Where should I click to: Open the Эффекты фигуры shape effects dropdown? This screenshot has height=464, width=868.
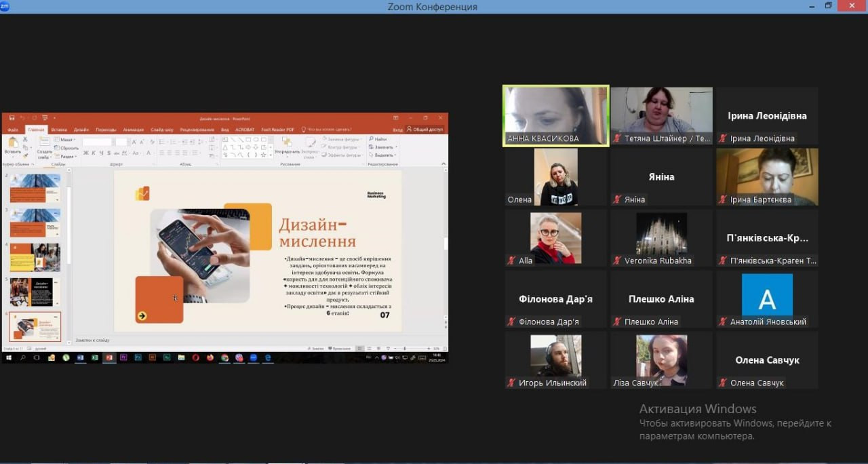(342, 155)
